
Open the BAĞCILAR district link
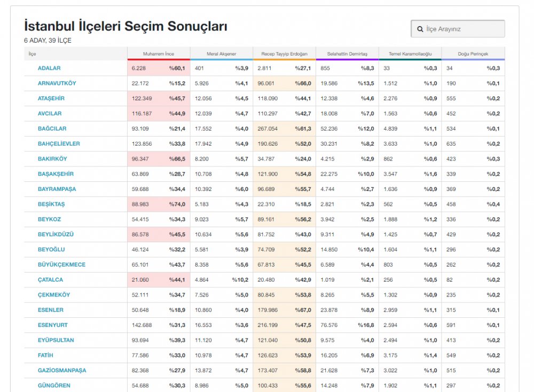tap(52, 129)
